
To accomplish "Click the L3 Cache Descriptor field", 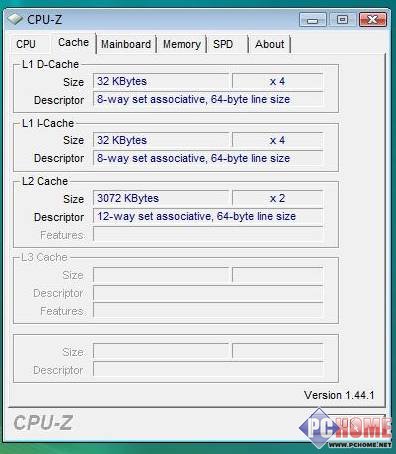I will [x=208, y=293].
